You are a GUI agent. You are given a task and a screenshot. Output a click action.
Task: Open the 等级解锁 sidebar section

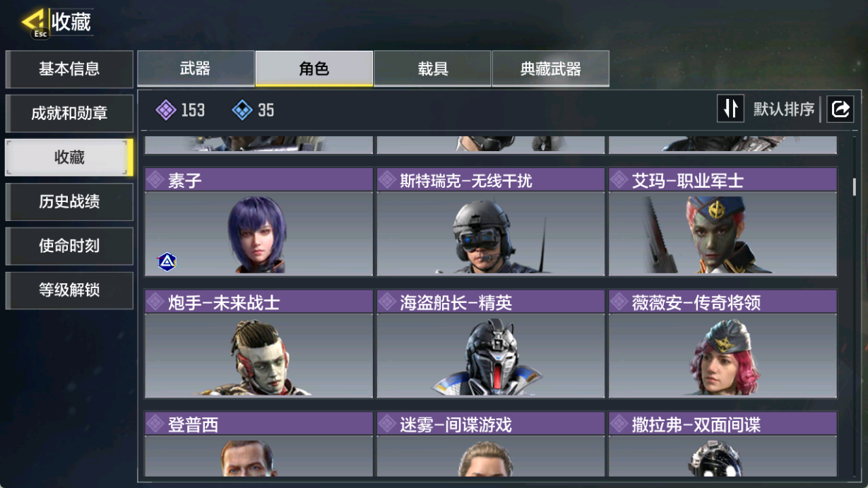tap(69, 290)
